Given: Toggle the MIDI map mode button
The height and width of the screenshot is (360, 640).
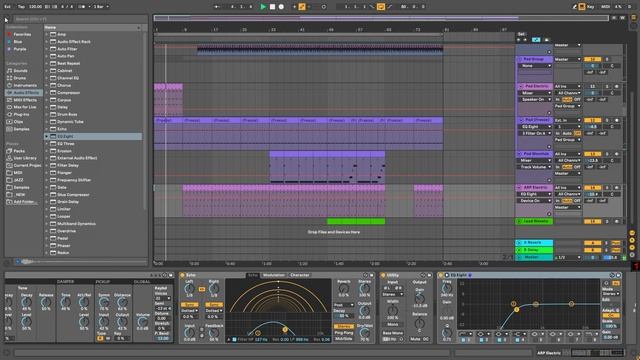Looking at the screenshot, I should pyautogui.click(x=606, y=7).
